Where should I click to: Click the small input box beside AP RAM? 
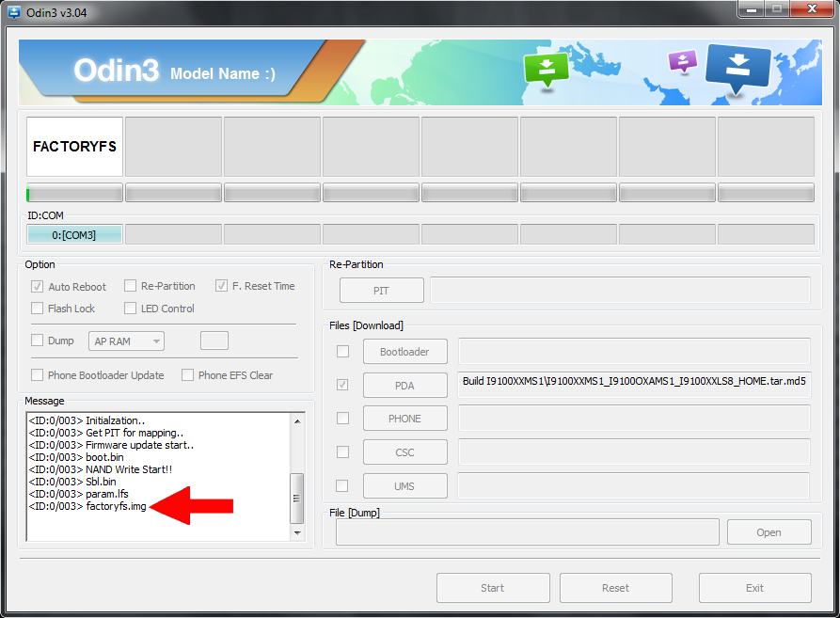pos(214,341)
